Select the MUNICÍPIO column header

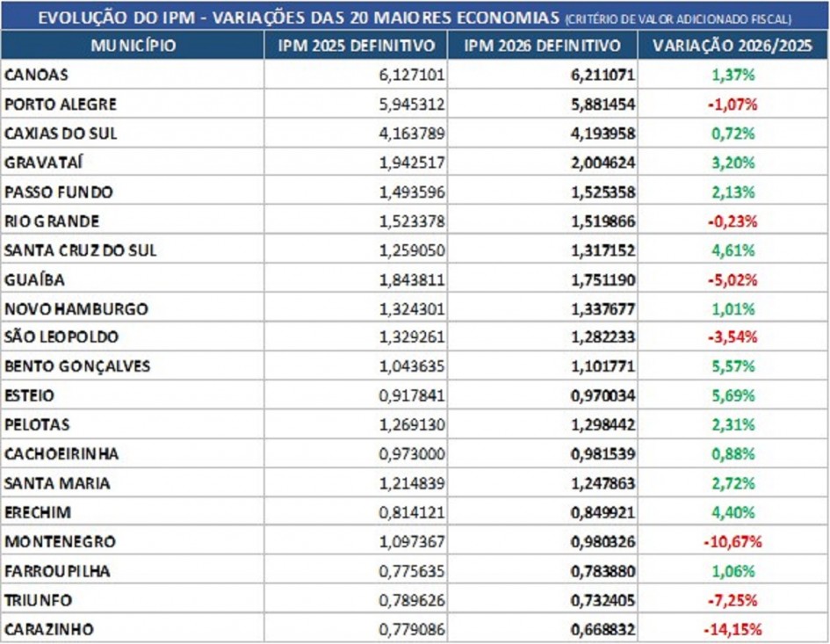click(x=132, y=44)
